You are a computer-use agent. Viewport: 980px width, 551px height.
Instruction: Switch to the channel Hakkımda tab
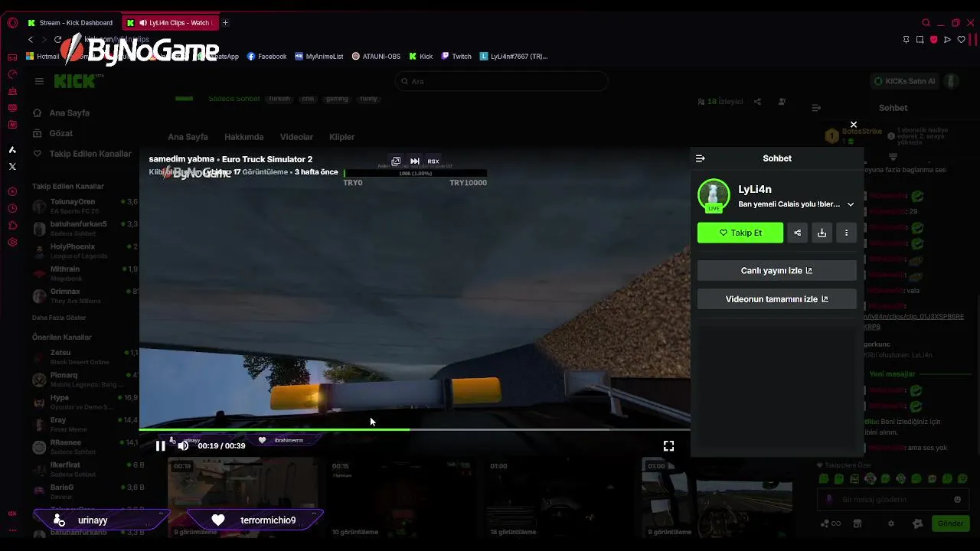(x=243, y=137)
